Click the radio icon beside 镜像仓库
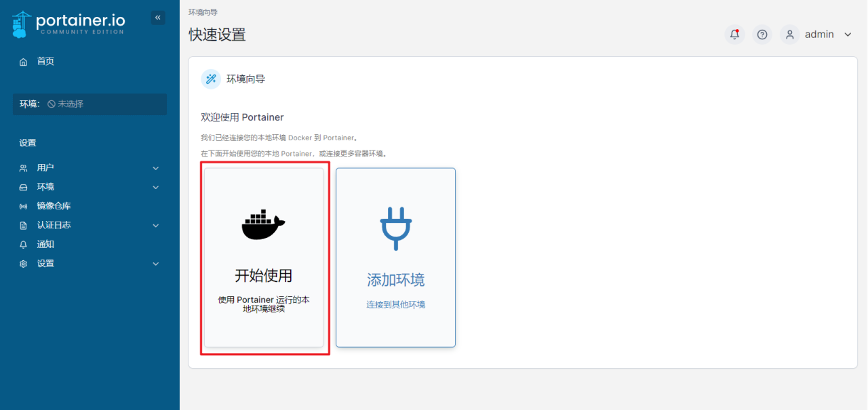Image resolution: width=868 pixels, height=410 pixels. pos(24,206)
